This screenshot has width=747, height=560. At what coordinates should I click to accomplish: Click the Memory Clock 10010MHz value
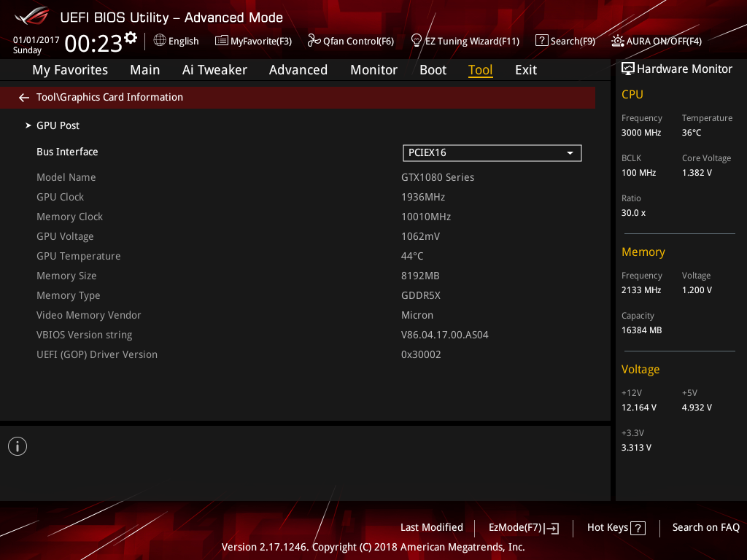(x=426, y=217)
